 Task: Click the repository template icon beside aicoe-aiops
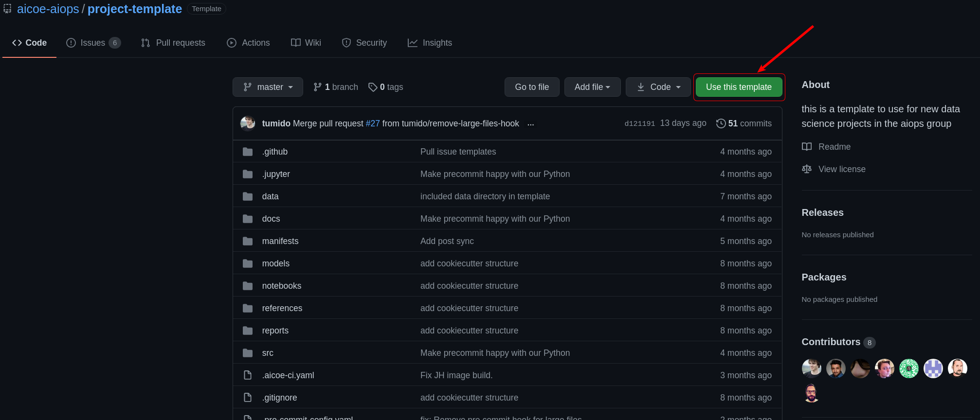[7, 9]
